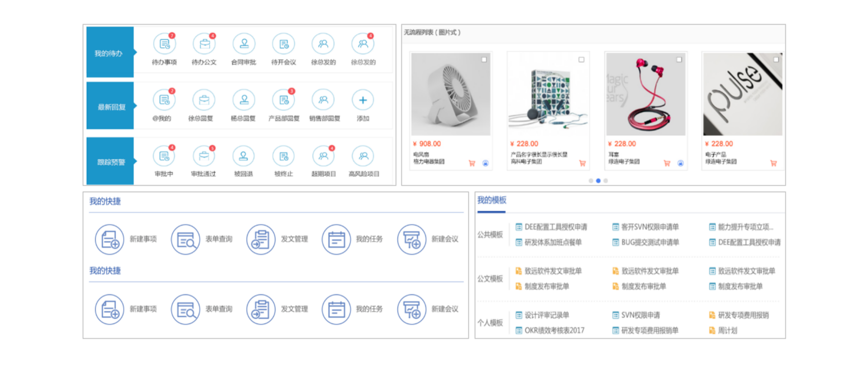Click the pulse product thumbnail image

[x=743, y=94]
